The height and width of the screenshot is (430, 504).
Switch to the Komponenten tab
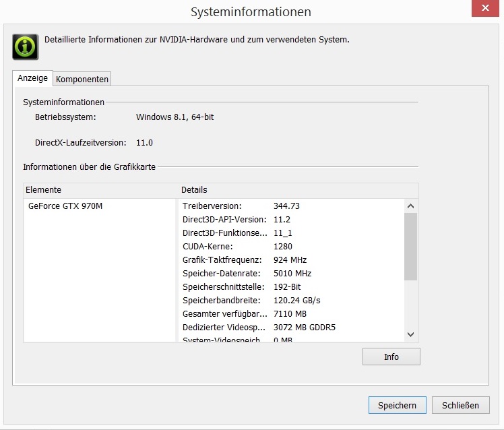point(82,80)
